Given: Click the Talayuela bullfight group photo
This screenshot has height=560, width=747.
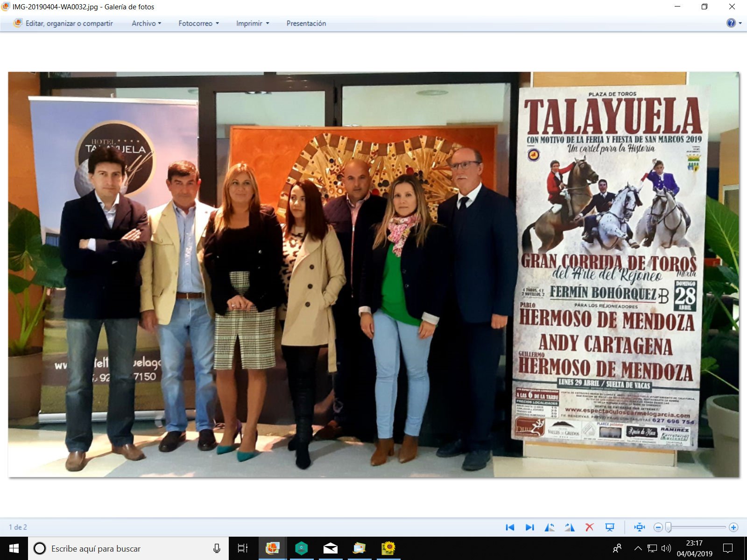Looking at the screenshot, I should (x=373, y=274).
